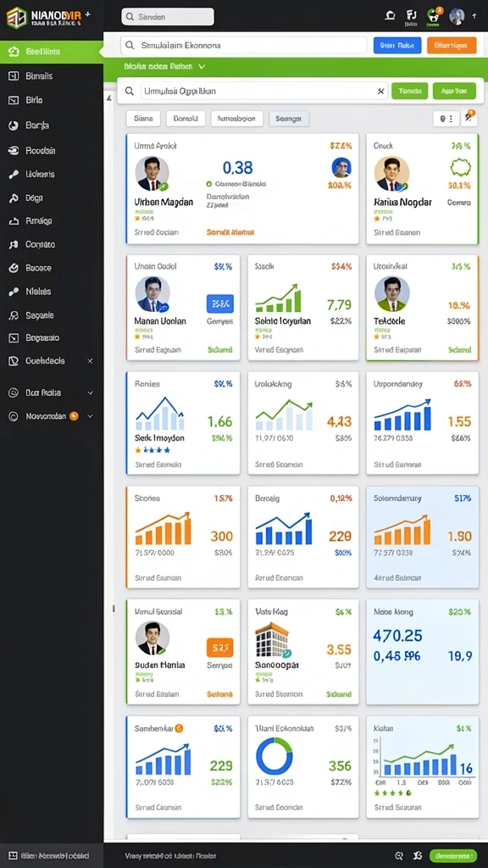This screenshot has width=488, height=868.
Task: Click the orange button in the top toolbar
Action: pos(452,46)
